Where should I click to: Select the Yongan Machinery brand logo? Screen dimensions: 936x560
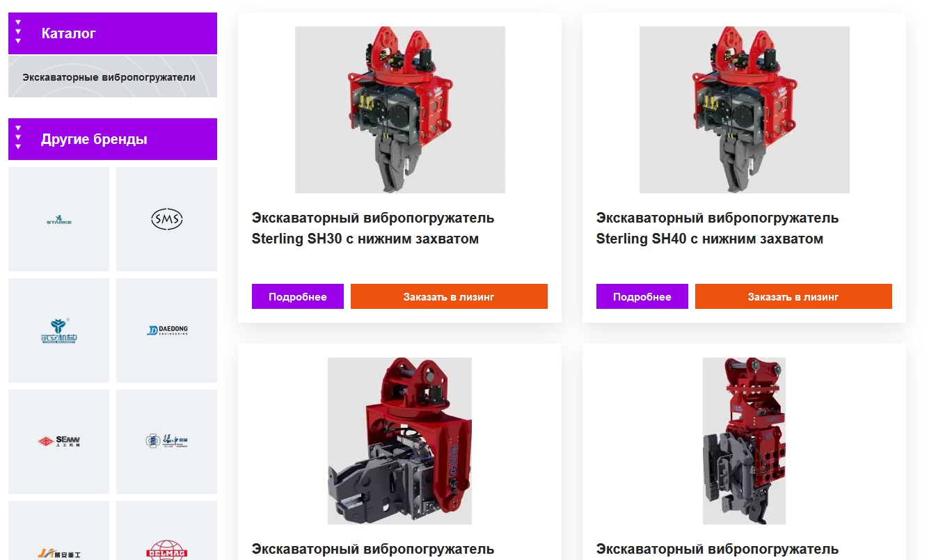[x=58, y=330]
